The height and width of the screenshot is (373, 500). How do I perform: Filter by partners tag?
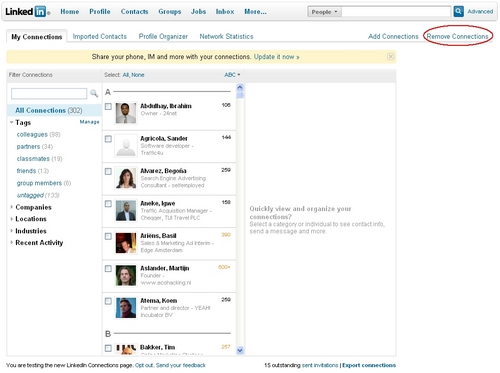tap(28, 146)
